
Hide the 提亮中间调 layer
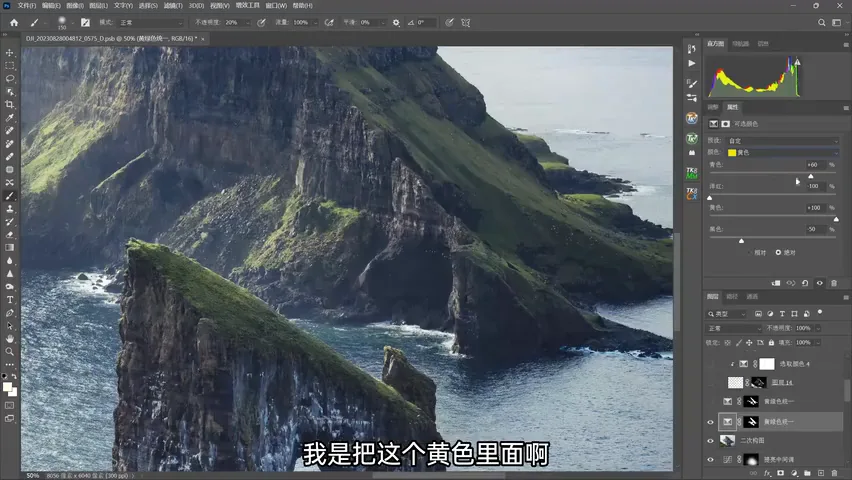(710, 460)
